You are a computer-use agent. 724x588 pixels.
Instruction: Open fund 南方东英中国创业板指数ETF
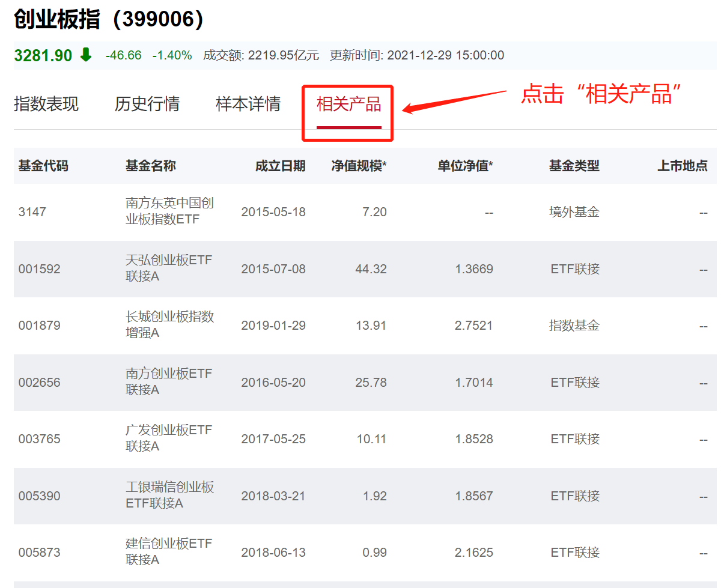pyautogui.click(x=169, y=211)
